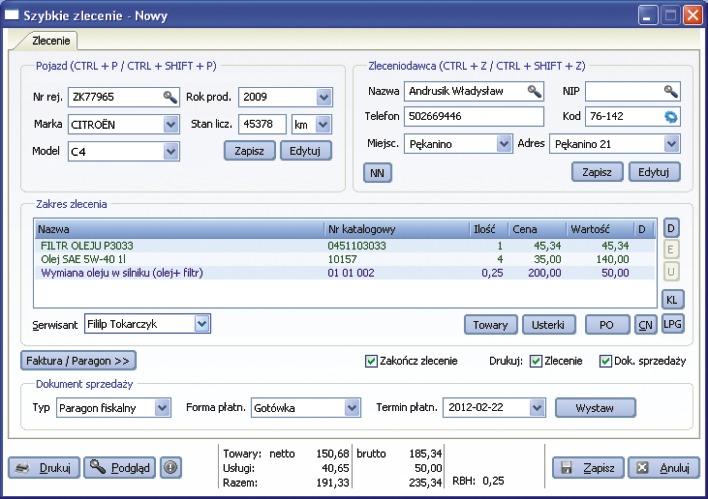Viewport: 708px width, 499px height.
Task: Open the Model dropdown
Action: click(171, 152)
